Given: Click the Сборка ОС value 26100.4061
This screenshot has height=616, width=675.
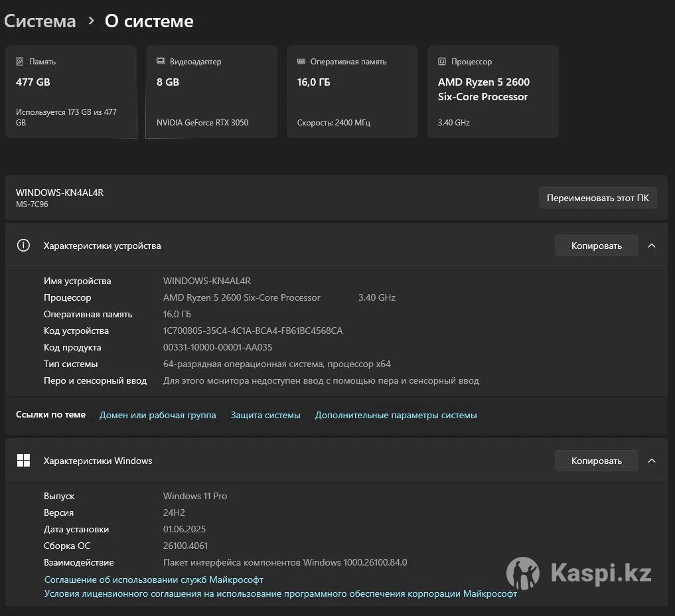Looking at the screenshot, I should coord(185,546).
